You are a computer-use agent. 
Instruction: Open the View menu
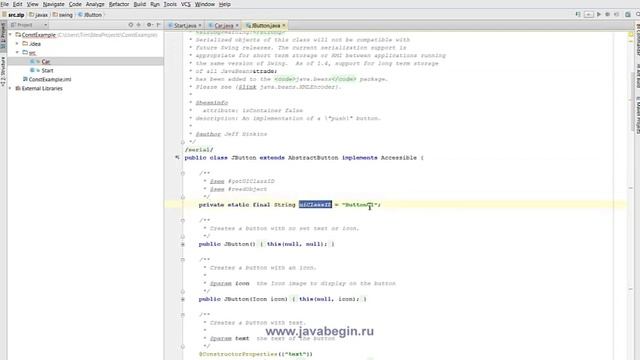pyautogui.click(x=33, y=4)
